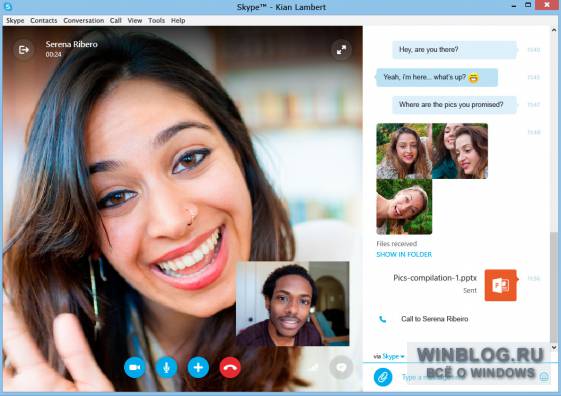Click the Serena Ribero caller name
This screenshot has height=396, width=561.
72,44
